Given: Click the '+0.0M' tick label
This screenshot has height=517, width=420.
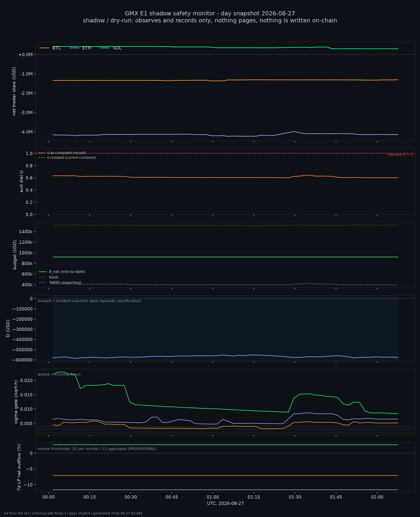Looking at the screenshot, I should (x=25, y=55).
